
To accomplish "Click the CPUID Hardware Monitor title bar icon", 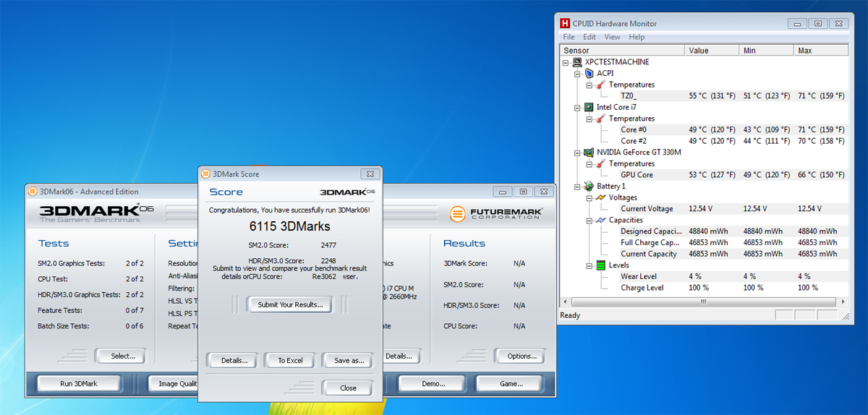I will pyautogui.click(x=565, y=23).
